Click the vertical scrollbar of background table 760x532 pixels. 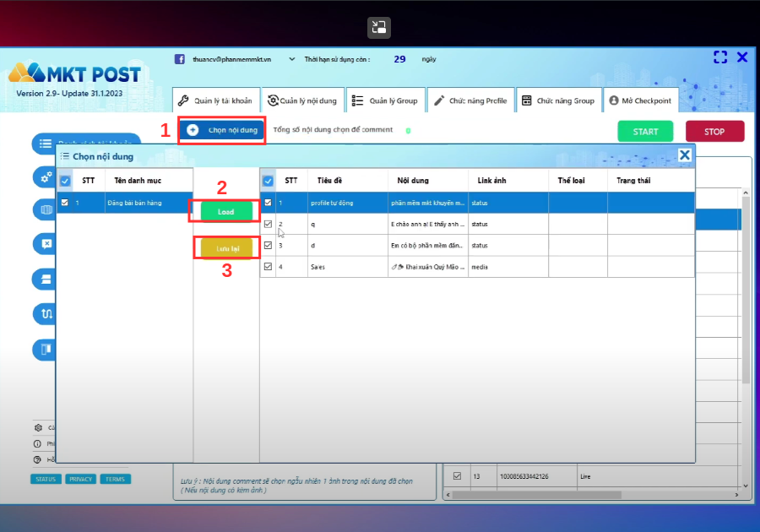click(746, 290)
